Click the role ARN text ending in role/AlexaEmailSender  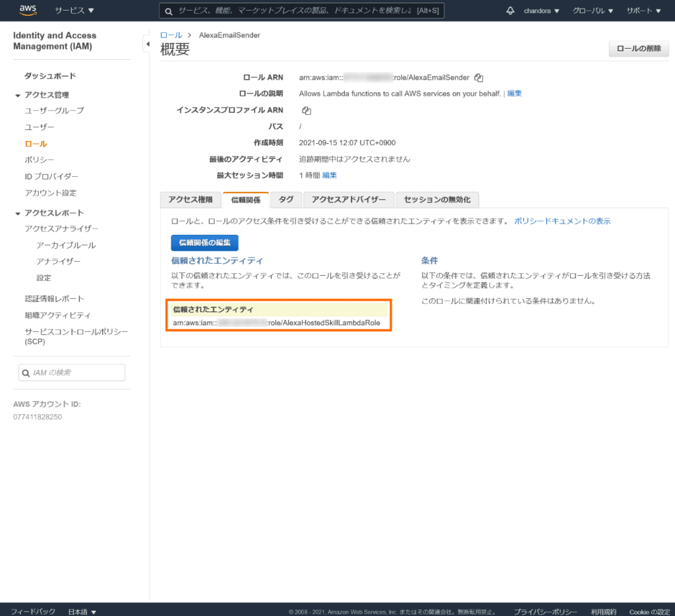[x=384, y=78]
